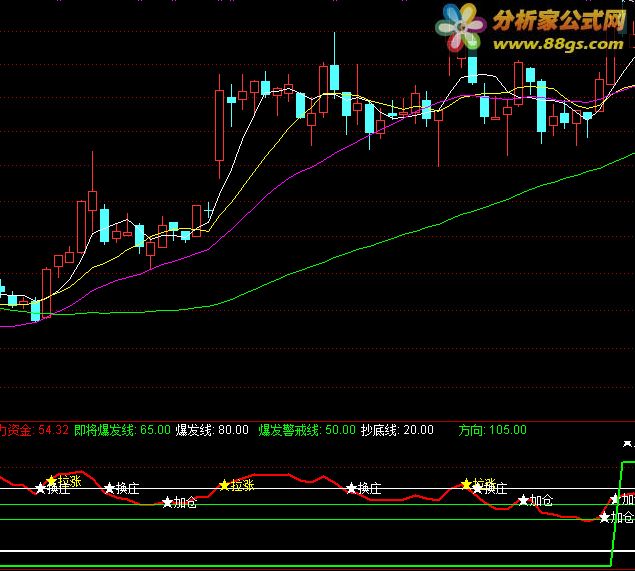Click the 即将爆发线: 65.00 indicator label
Viewport: 635px width, 571px height.
pos(122,430)
